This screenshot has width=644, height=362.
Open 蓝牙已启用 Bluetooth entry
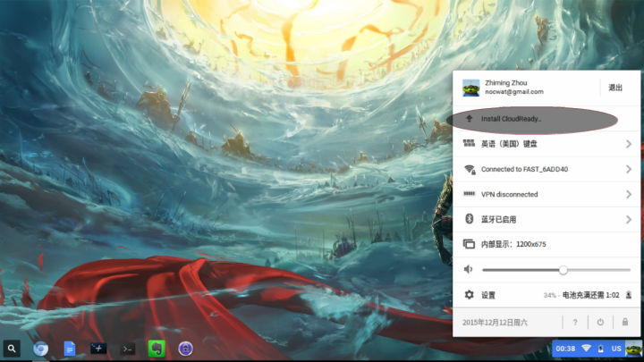point(547,220)
